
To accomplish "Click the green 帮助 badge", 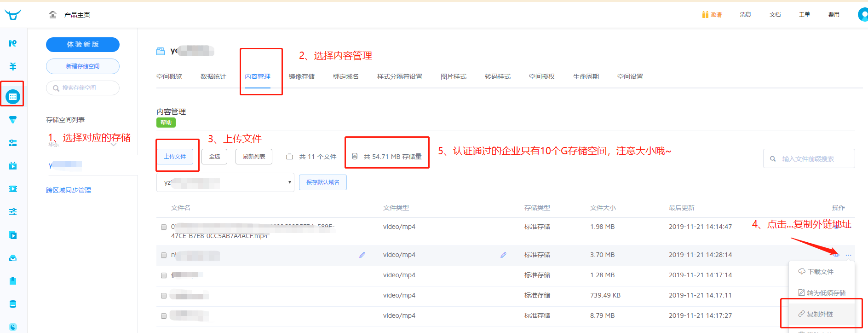I will tap(166, 123).
